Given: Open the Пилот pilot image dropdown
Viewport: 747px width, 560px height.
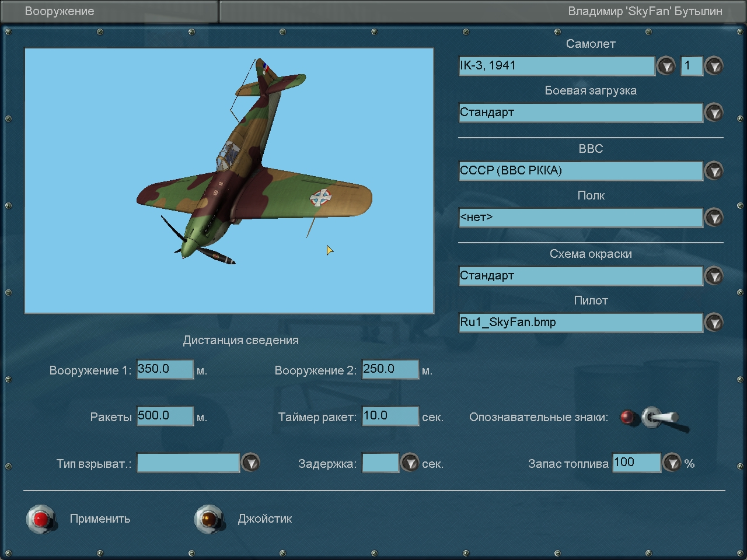Looking at the screenshot, I should click(x=713, y=323).
